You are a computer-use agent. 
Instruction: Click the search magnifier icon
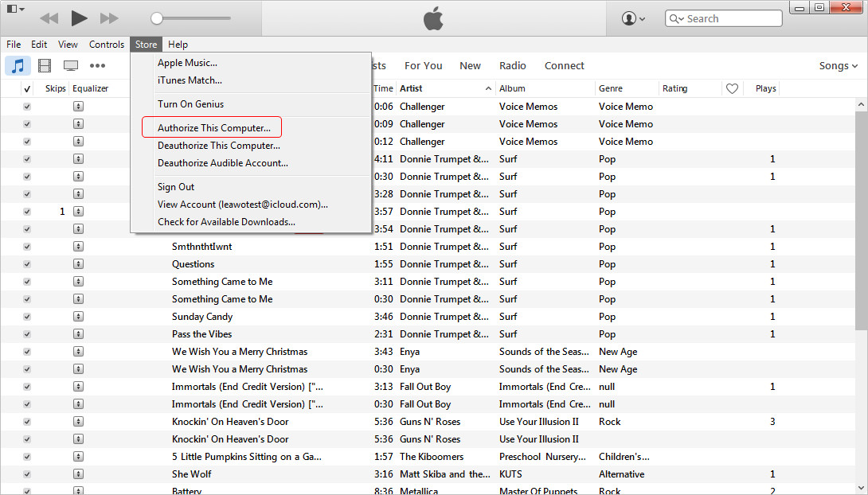(x=676, y=19)
